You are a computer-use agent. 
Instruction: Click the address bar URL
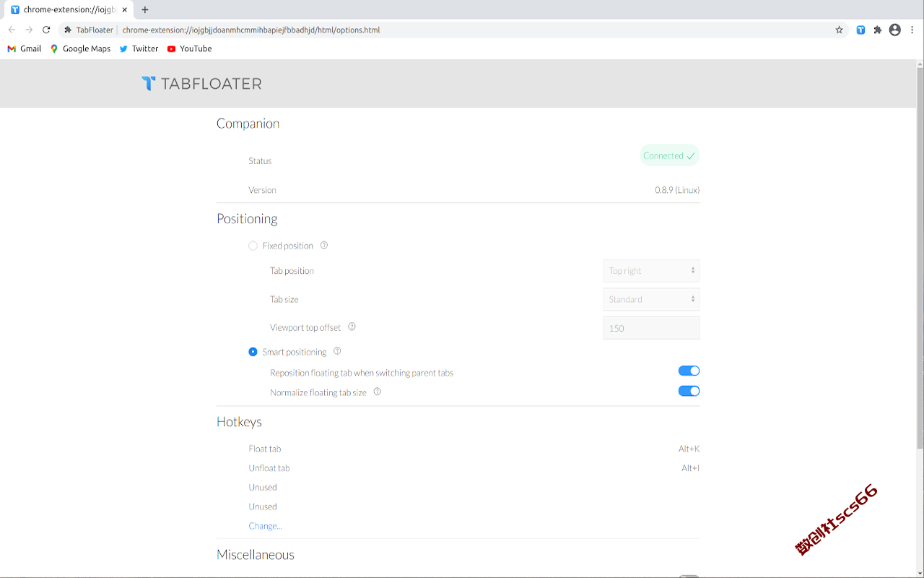(x=251, y=30)
